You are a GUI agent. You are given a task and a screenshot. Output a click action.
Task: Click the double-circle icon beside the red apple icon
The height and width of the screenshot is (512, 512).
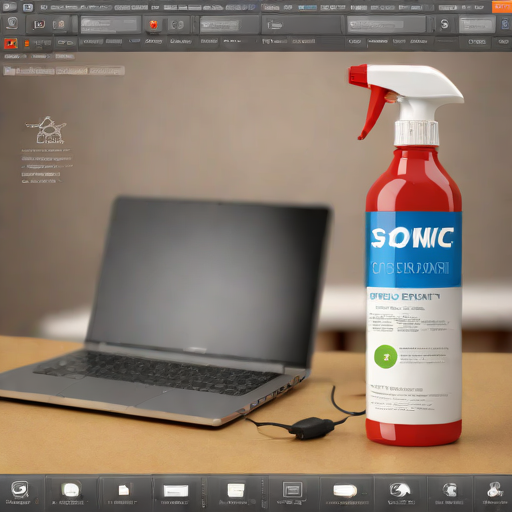pos(177,25)
